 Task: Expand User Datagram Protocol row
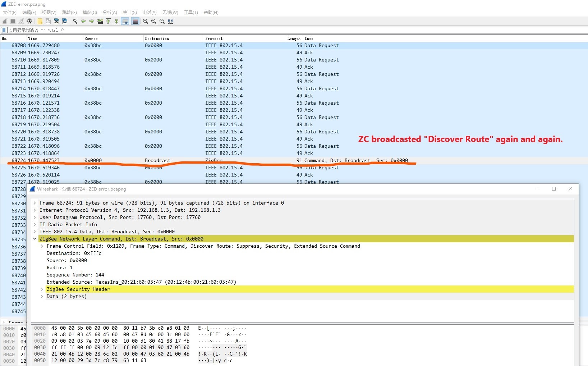point(35,217)
